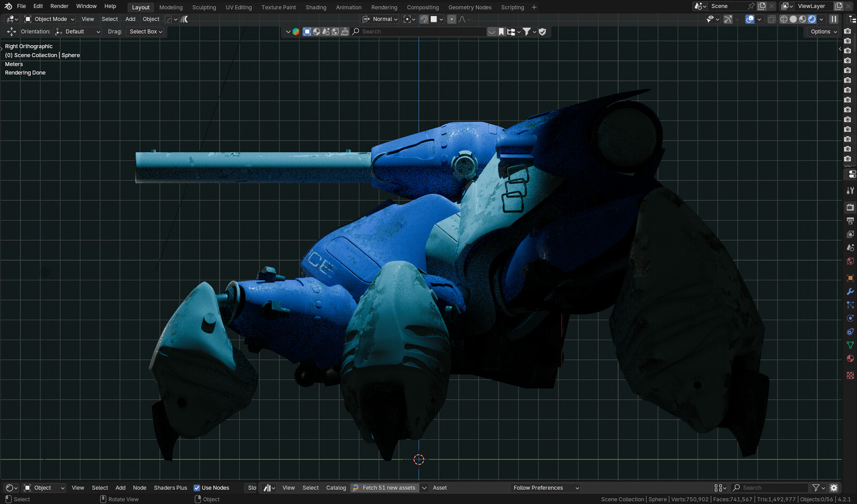
Task: Toggle X-ray view button
Action: tap(771, 19)
